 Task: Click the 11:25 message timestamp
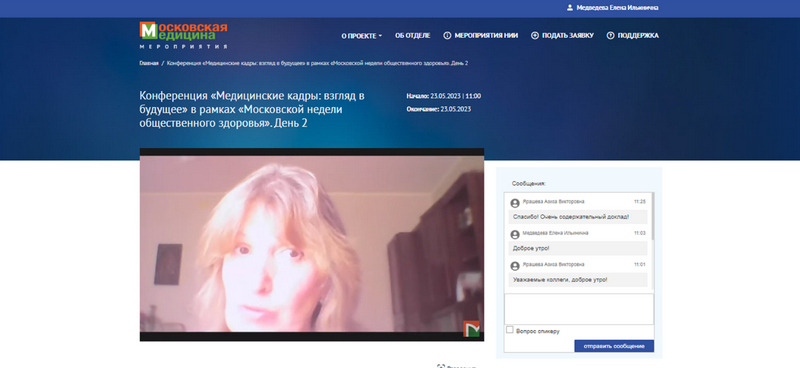(640, 202)
